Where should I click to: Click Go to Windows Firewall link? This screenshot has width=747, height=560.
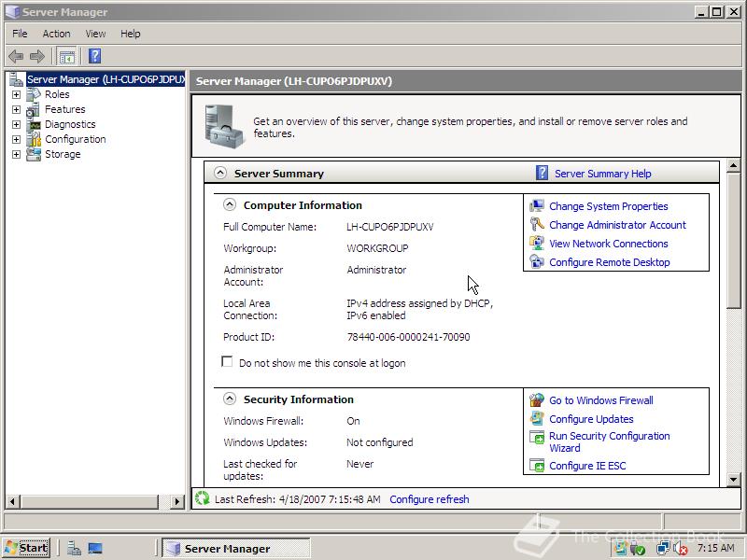tap(601, 400)
